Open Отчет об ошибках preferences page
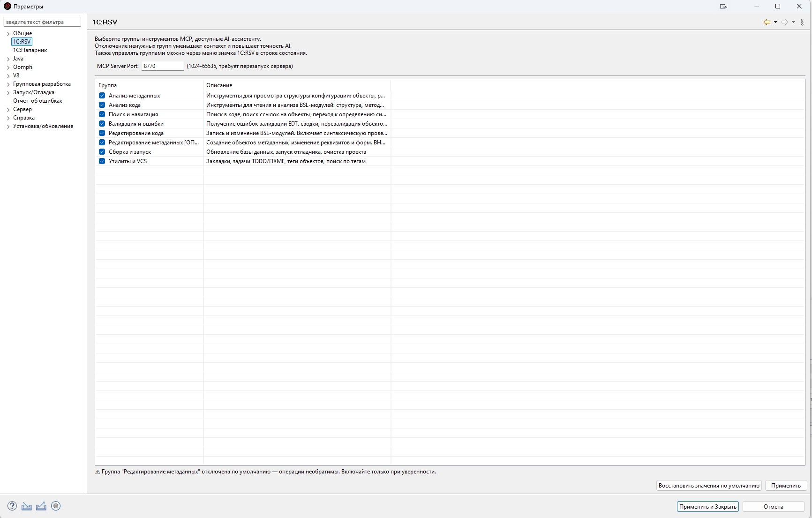812x518 pixels. click(x=38, y=101)
